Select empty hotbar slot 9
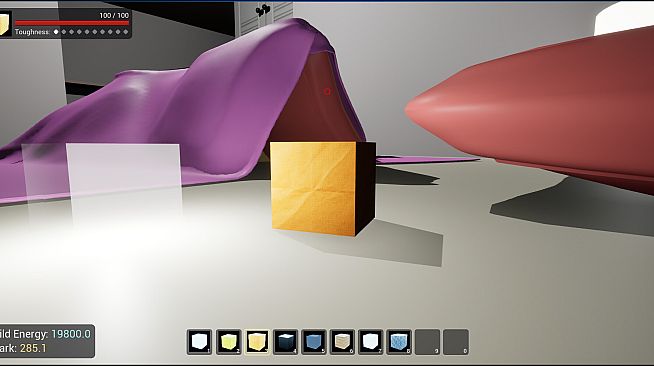Viewport: 654px width, 366px height. tap(428, 342)
